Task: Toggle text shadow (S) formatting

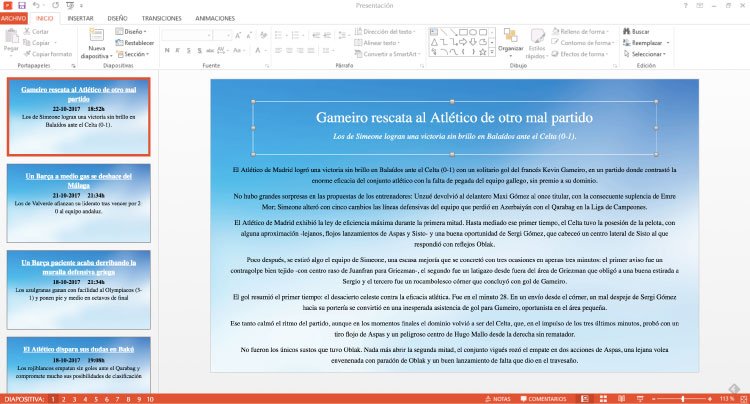Action: click(x=199, y=50)
